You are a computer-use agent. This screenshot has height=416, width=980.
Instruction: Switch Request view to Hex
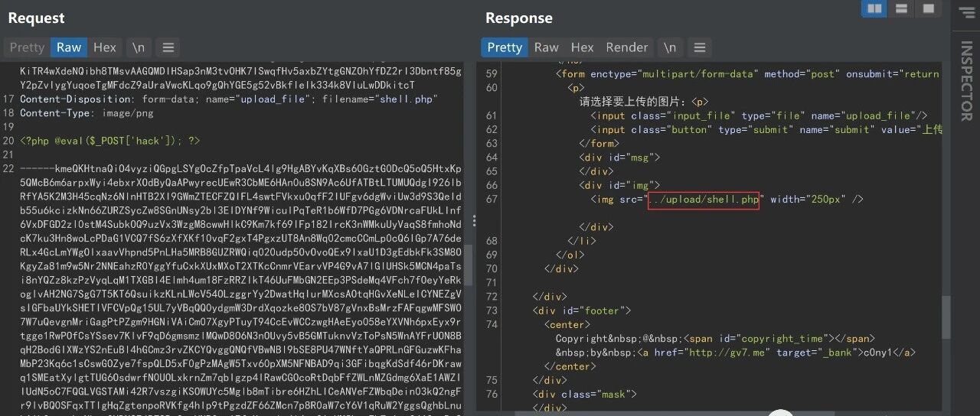[x=105, y=47]
